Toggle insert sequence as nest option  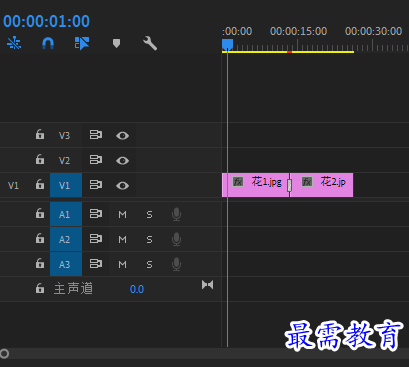coord(14,43)
